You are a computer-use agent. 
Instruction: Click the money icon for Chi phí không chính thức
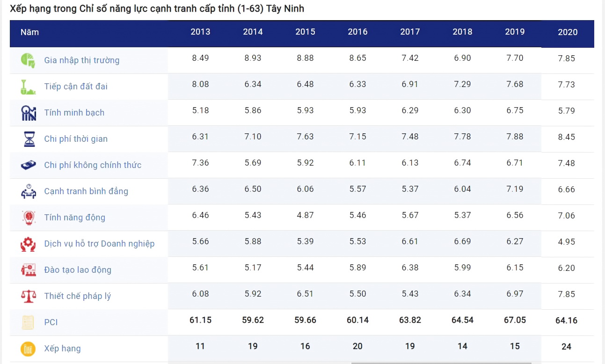(x=28, y=165)
